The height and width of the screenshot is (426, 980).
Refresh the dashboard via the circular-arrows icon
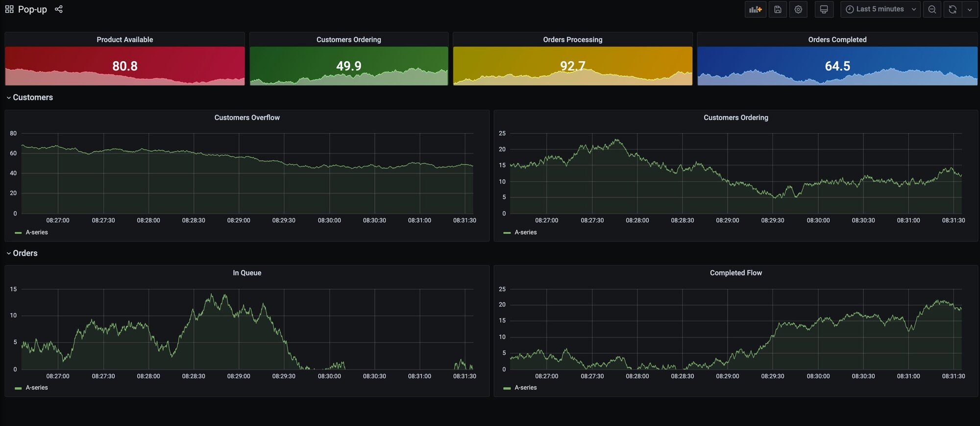pyautogui.click(x=953, y=9)
